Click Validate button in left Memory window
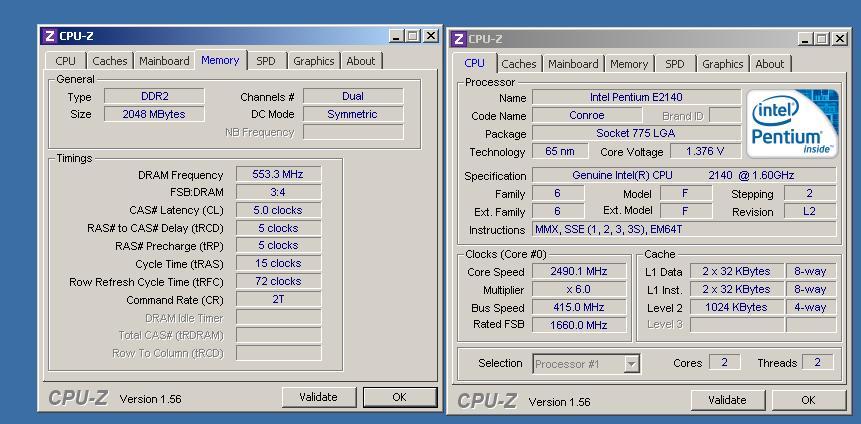The width and height of the screenshot is (861, 424). (318, 397)
